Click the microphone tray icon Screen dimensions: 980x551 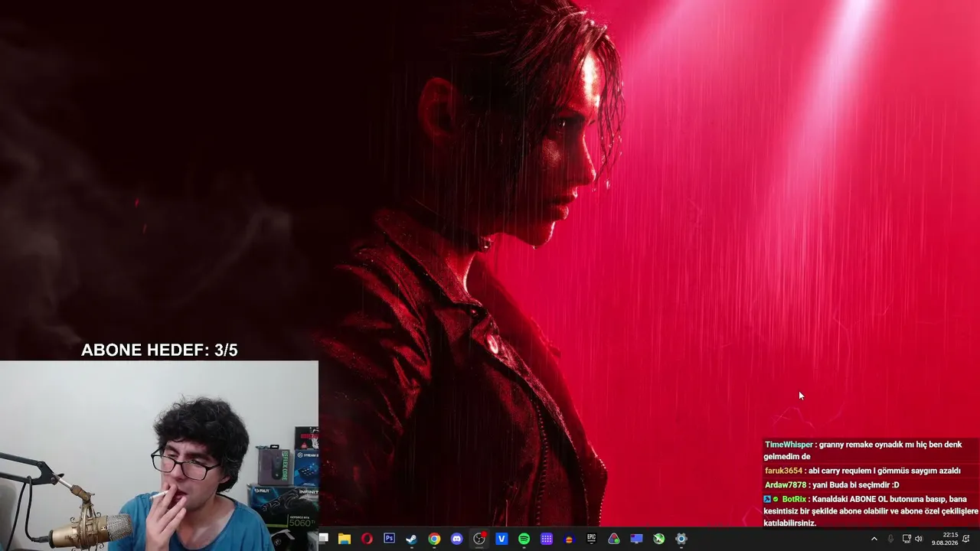click(x=891, y=539)
